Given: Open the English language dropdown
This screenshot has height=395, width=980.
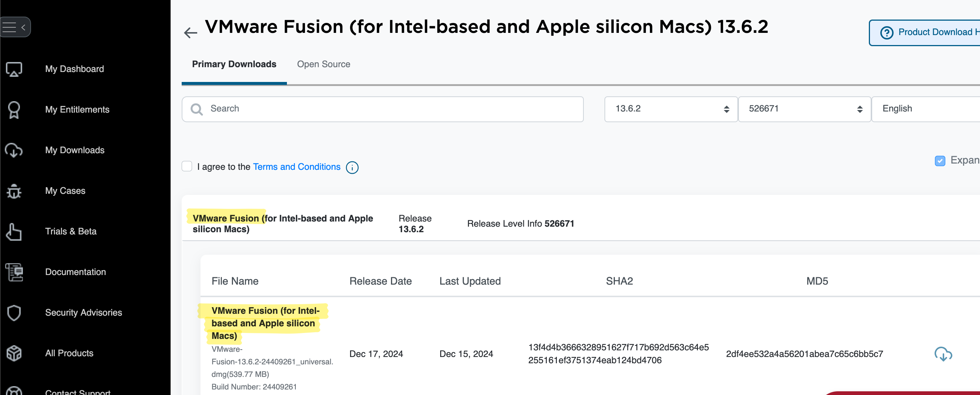Looking at the screenshot, I should click(x=925, y=109).
